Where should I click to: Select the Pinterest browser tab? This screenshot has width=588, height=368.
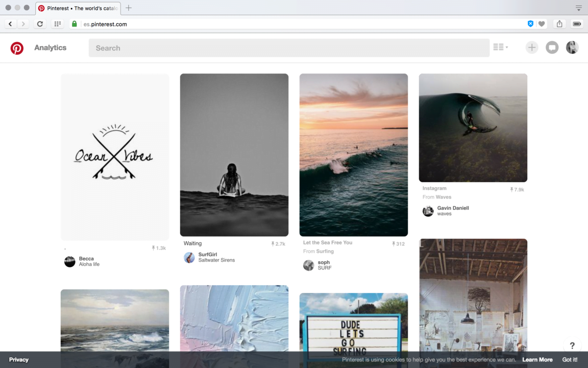78,8
